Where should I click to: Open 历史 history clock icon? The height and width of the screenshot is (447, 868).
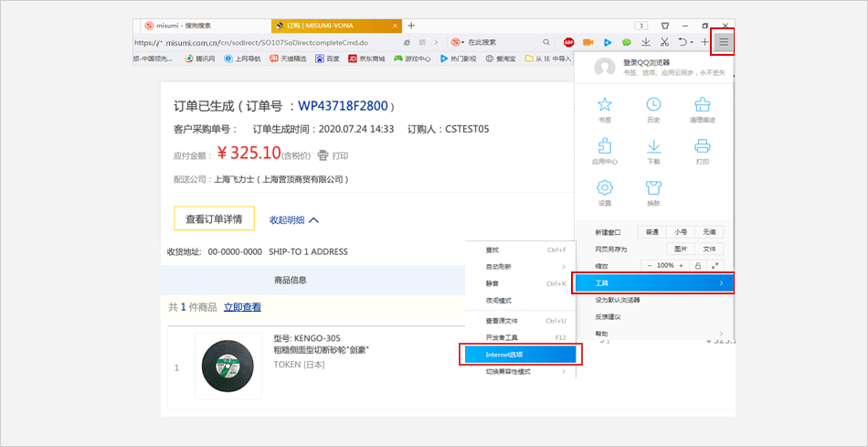click(x=653, y=105)
